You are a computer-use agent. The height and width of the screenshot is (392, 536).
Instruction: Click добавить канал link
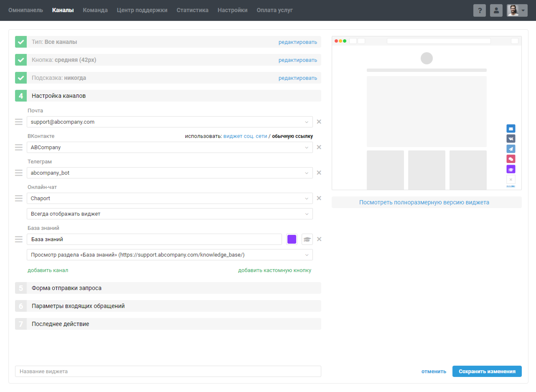coord(48,270)
